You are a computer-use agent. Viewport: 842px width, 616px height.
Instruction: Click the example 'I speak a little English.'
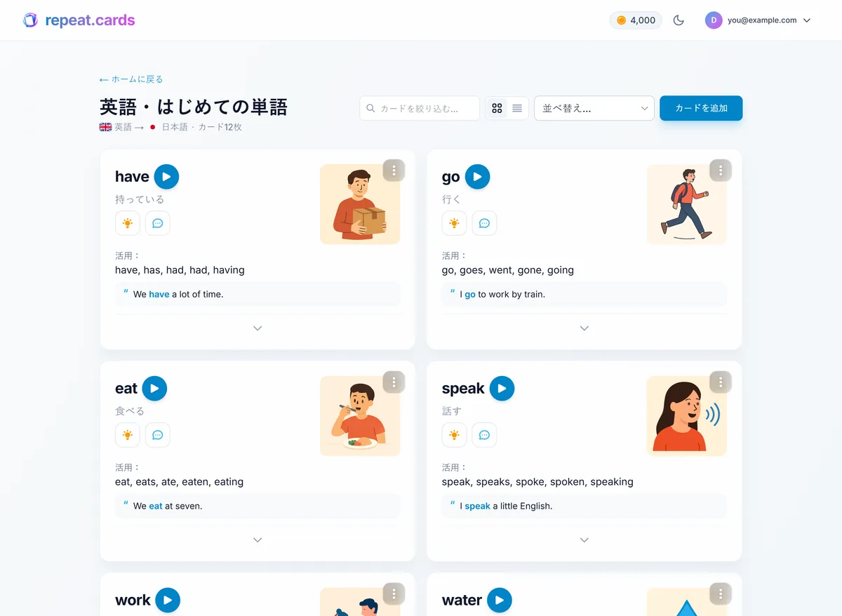pyautogui.click(x=506, y=507)
